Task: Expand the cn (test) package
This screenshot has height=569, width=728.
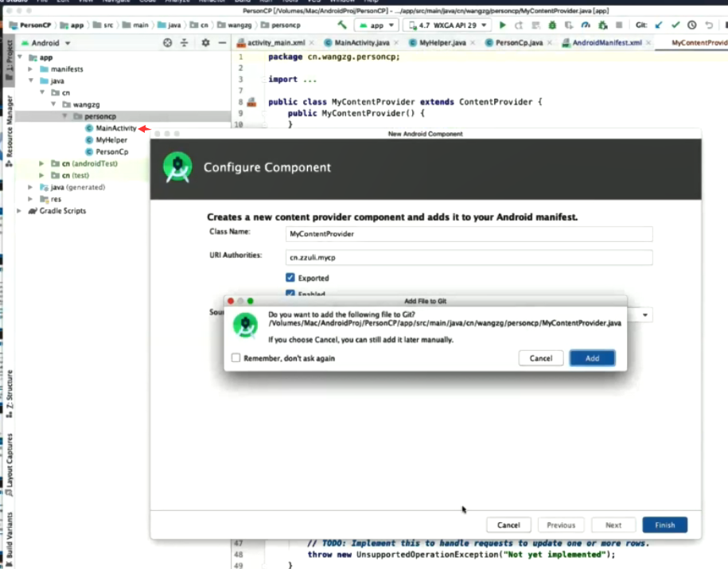Action: coord(42,175)
